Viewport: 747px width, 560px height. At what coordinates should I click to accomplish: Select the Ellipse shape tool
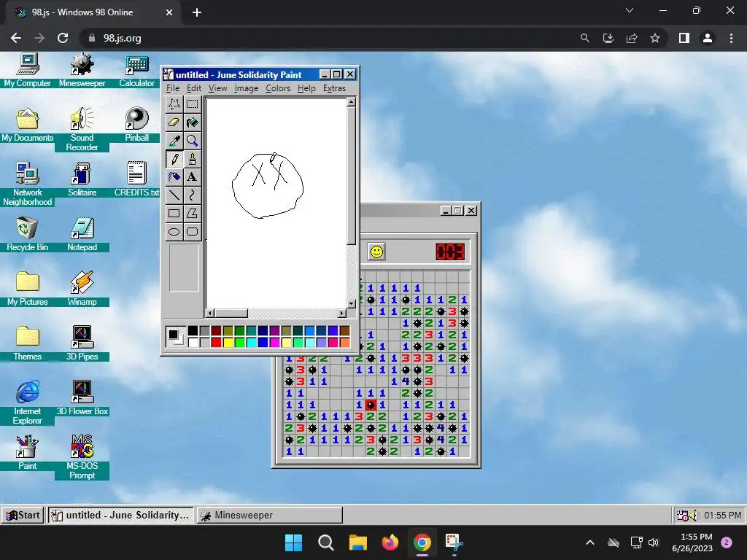pyautogui.click(x=174, y=231)
